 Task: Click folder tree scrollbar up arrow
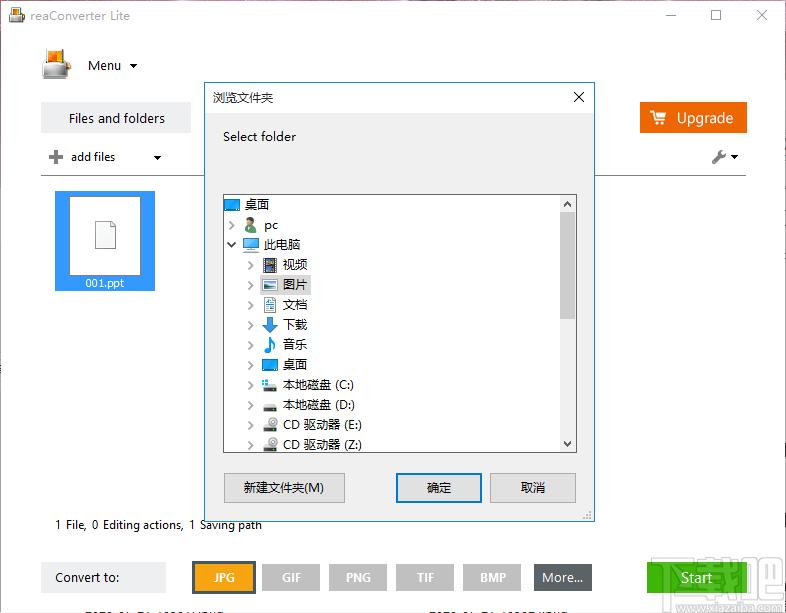[567, 204]
